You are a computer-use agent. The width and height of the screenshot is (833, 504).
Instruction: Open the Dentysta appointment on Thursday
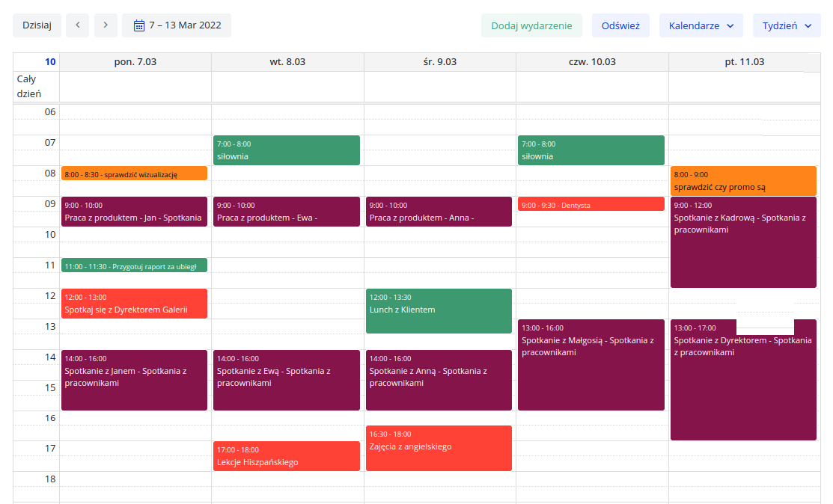(591, 204)
